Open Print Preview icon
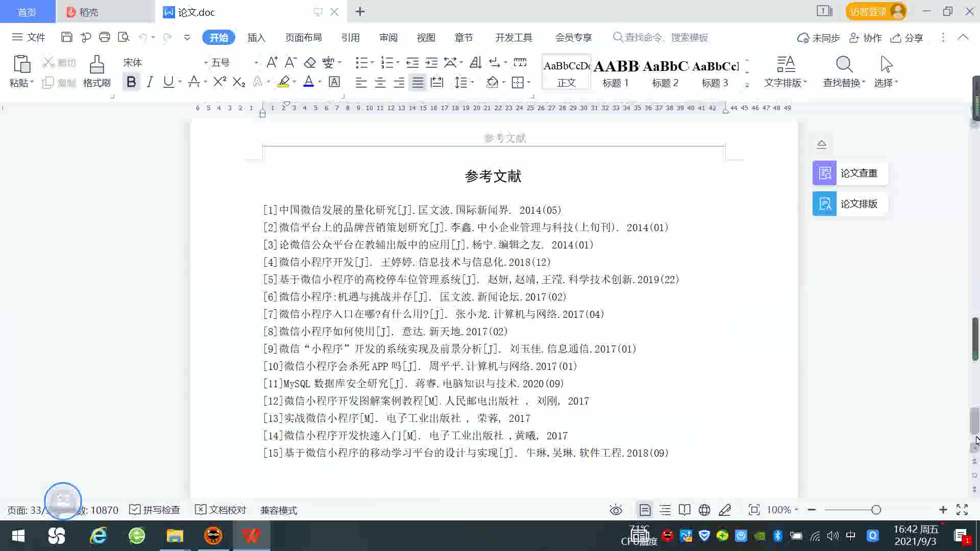The width and height of the screenshot is (980, 551). point(124,37)
